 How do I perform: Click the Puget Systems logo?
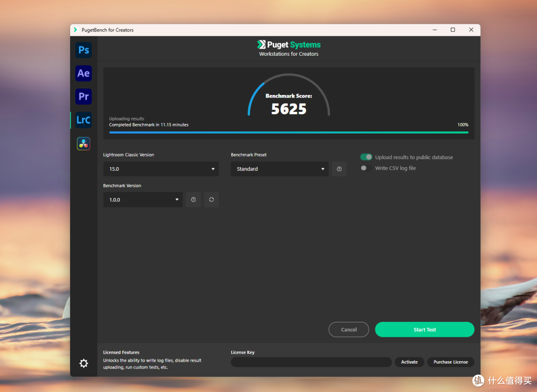(x=289, y=45)
